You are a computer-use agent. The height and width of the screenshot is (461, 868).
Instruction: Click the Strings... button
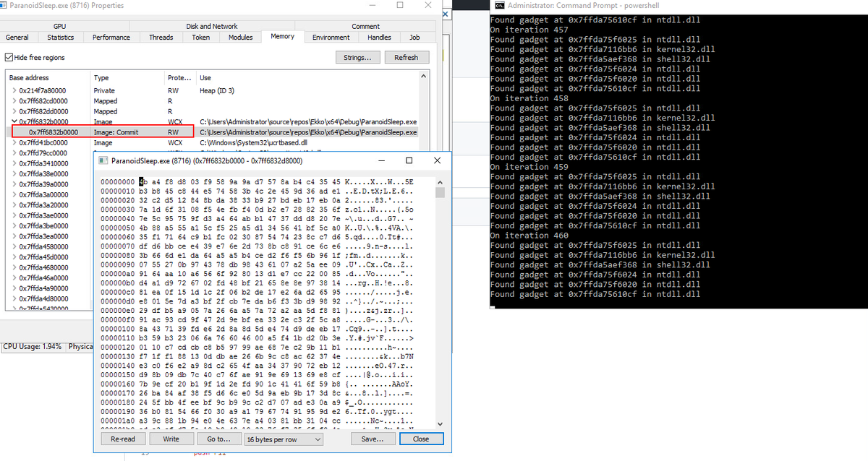359,57
